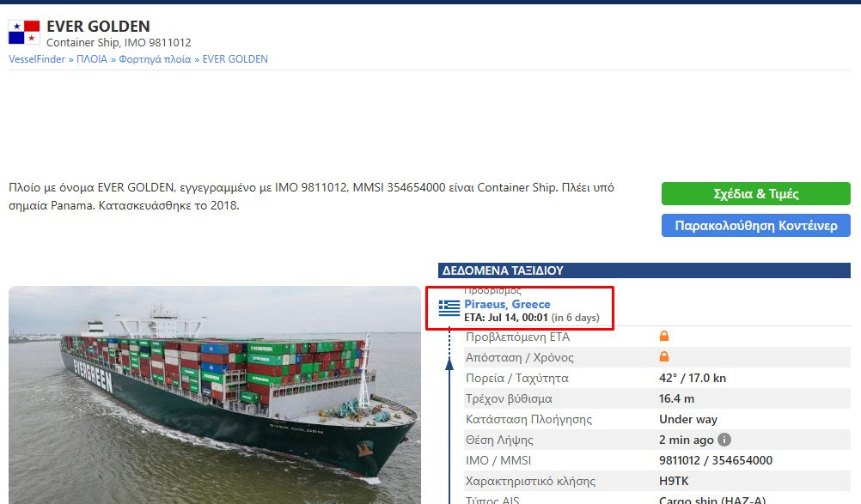Viewport: 861px width, 504px height.
Task: Click the EVER GOLDEN page heading
Action: click(x=98, y=27)
